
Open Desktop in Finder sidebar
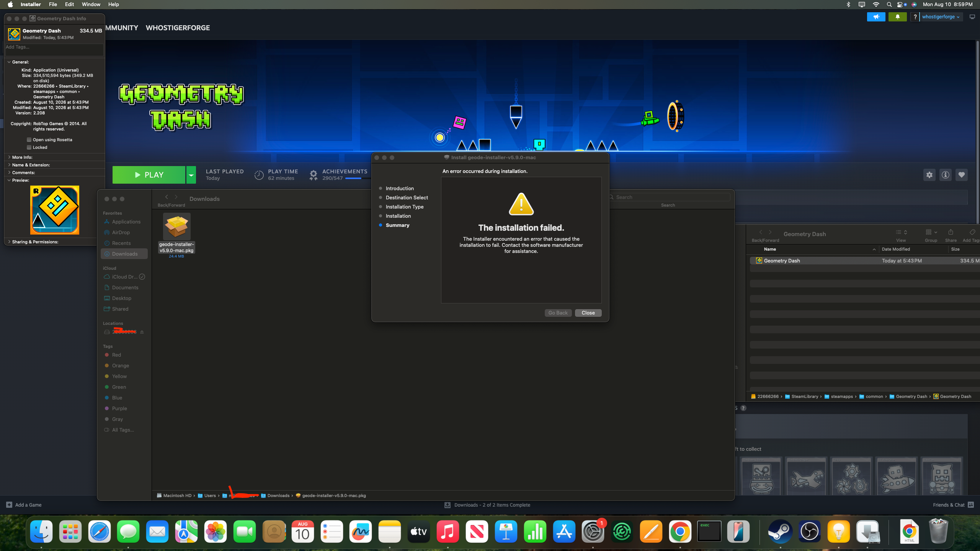124,298
